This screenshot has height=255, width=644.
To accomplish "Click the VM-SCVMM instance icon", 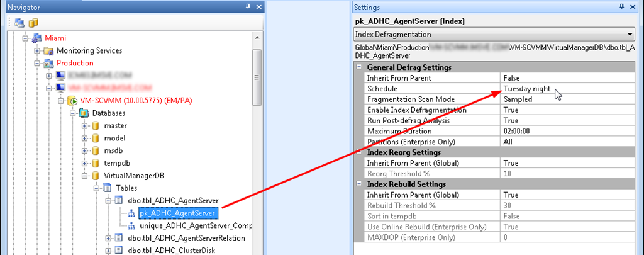I will (73, 101).
